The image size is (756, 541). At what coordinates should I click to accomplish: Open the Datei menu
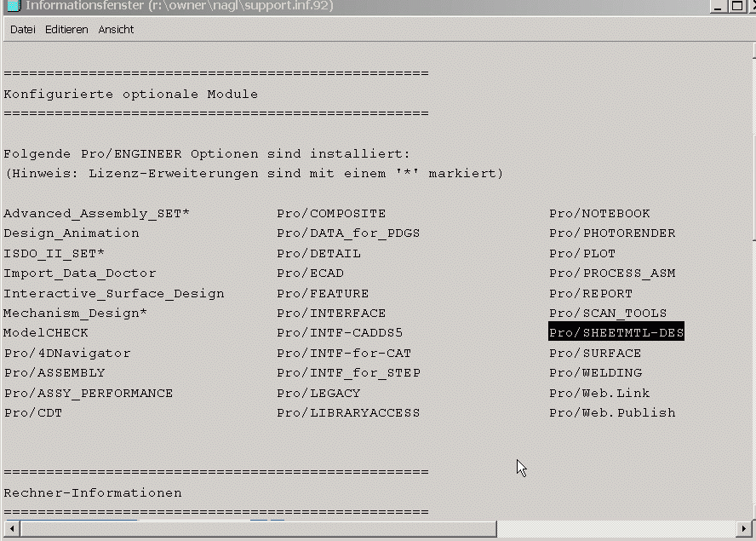[x=23, y=30]
